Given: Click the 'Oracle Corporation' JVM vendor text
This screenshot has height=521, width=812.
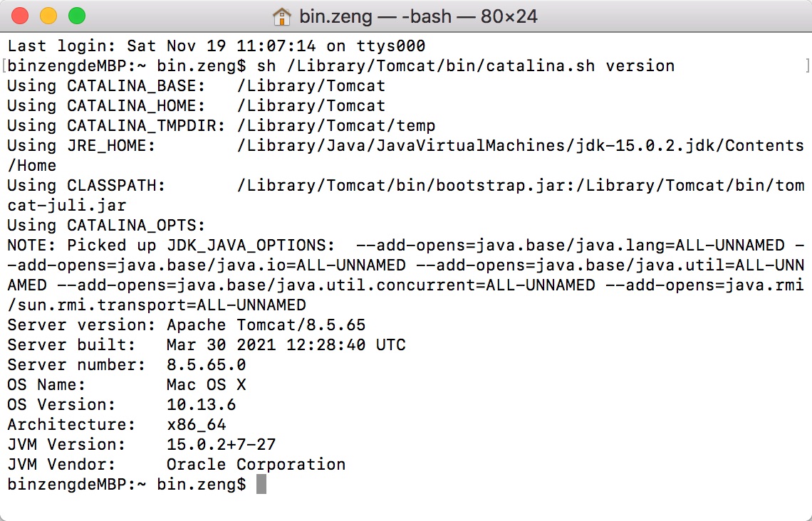Looking at the screenshot, I should 256,464.
